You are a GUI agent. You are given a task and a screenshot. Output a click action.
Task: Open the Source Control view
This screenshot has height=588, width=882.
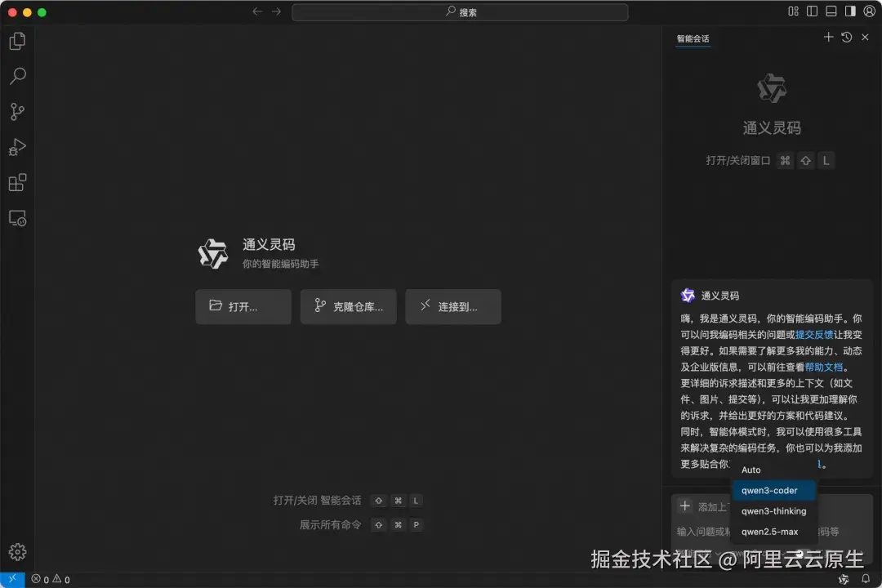click(x=17, y=112)
